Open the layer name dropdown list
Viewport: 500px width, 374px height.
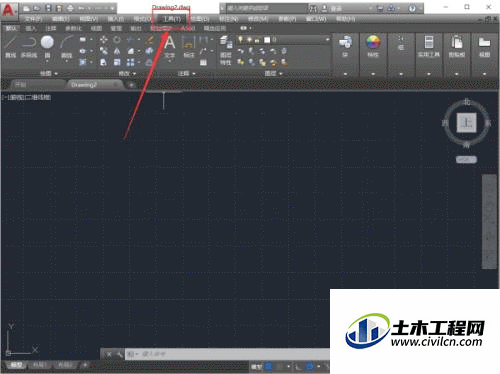click(x=327, y=40)
